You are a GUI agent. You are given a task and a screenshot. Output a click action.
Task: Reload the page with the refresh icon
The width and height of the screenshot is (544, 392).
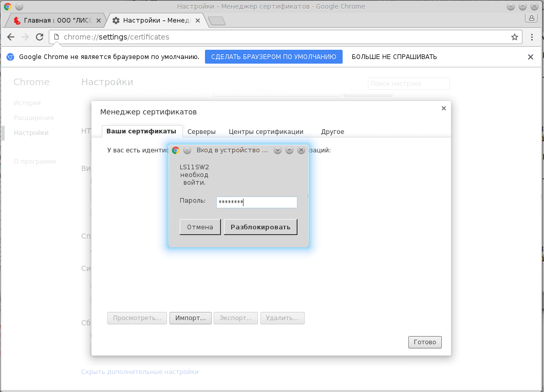(40, 37)
